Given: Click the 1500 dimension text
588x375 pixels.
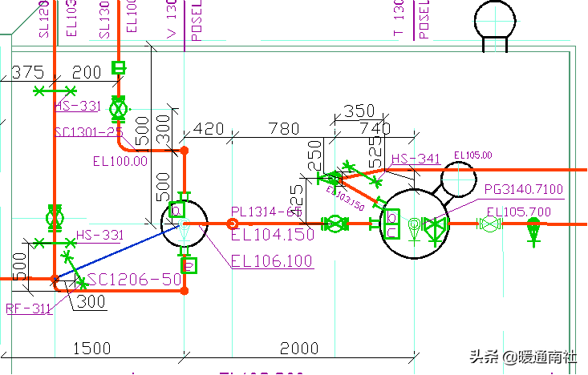Looking at the screenshot, I should tap(92, 348).
